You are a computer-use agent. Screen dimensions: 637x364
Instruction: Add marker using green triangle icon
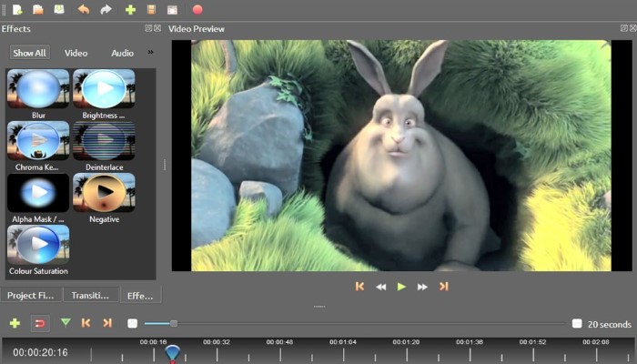pyautogui.click(x=66, y=322)
